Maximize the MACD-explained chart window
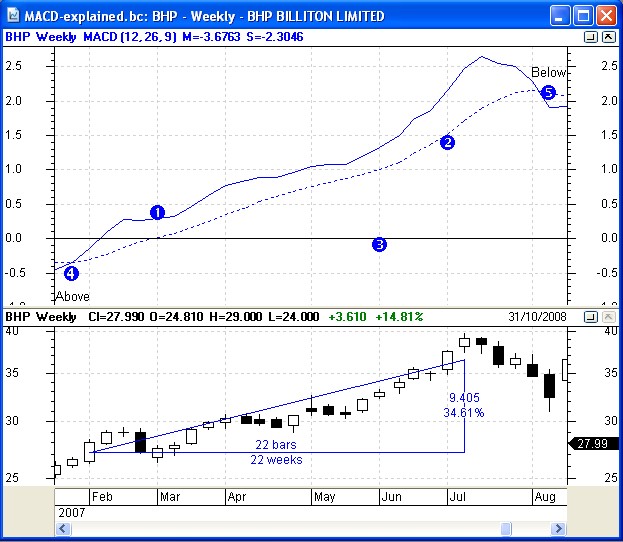 582,16
